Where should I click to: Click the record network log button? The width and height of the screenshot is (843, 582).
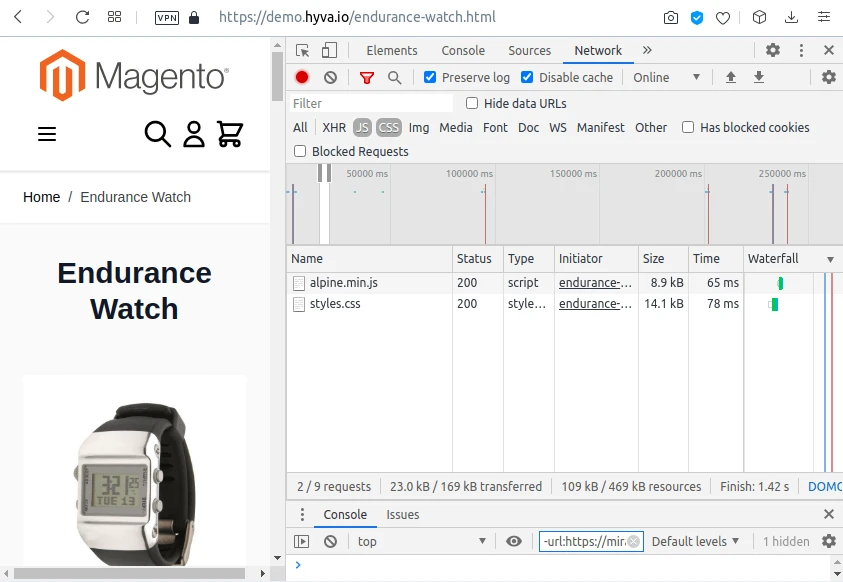point(302,78)
